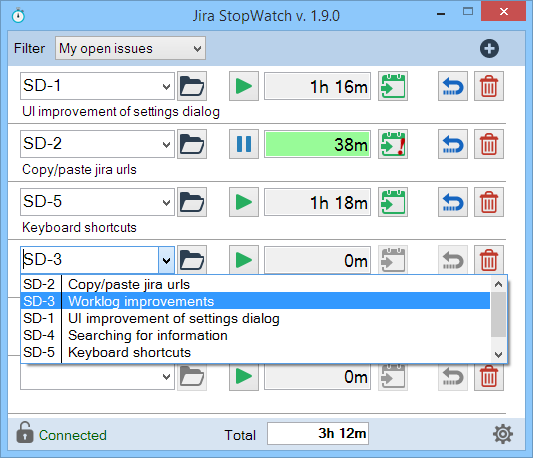Select SD-3 Worklog improvements from list
Screen dimensions: 533x458
(255, 301)
